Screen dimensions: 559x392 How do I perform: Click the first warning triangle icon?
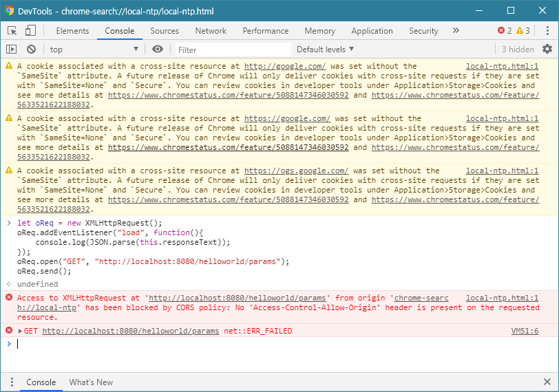9,66
